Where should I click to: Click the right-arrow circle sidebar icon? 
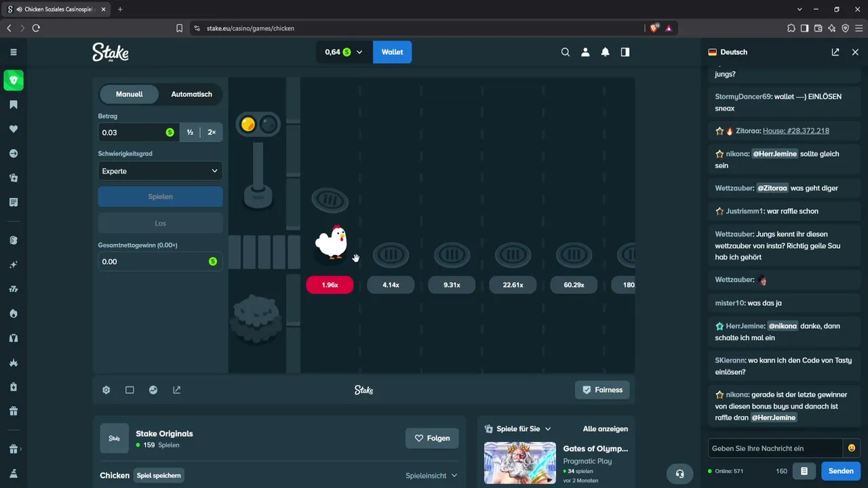pyautogui.click(x=14, y=154)
